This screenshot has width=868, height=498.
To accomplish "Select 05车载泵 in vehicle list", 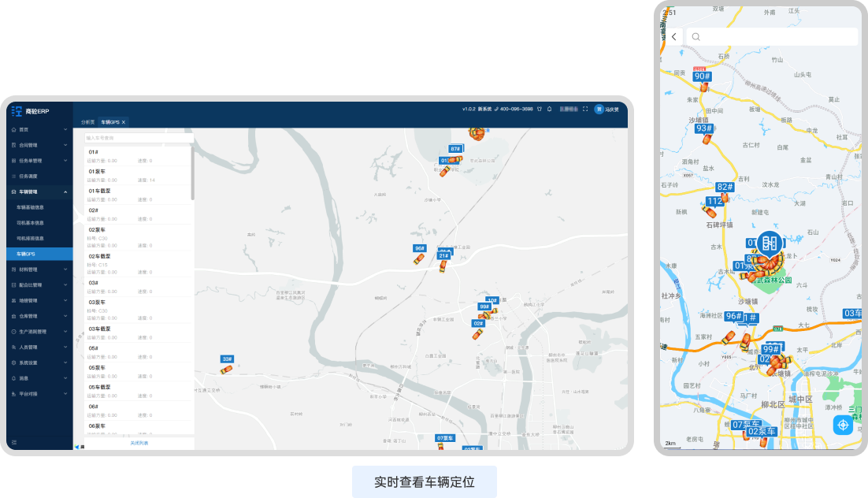I will (139, 391).
